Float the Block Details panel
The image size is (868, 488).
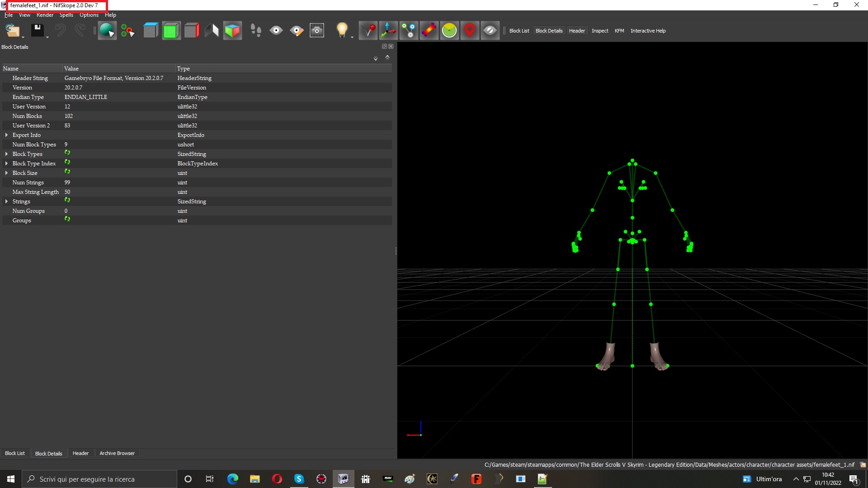click(x=384, y=46)
